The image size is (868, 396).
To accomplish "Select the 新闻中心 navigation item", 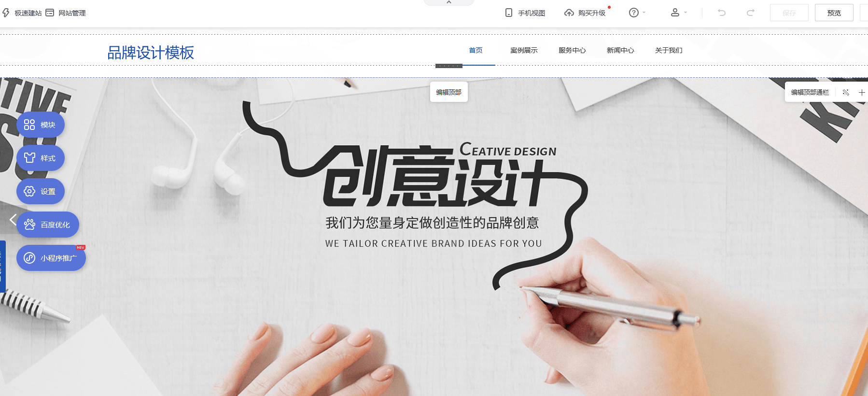I will (620, 50).
